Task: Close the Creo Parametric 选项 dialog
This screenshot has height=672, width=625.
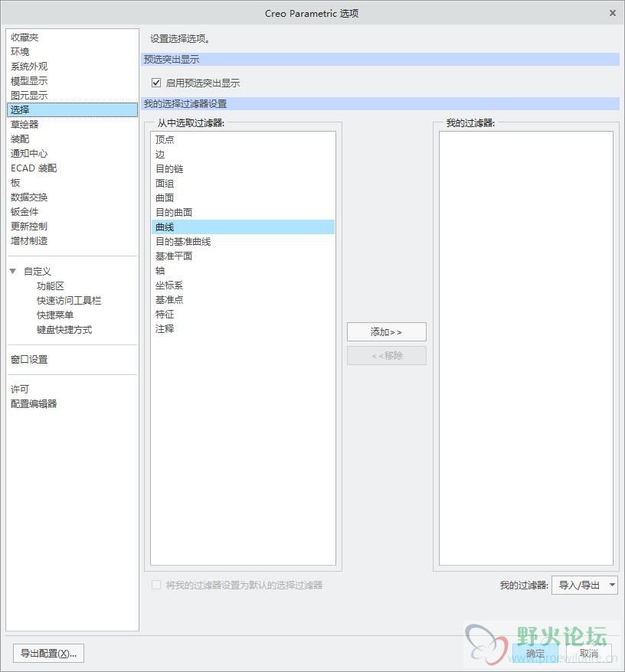Action: click(613, 13)
